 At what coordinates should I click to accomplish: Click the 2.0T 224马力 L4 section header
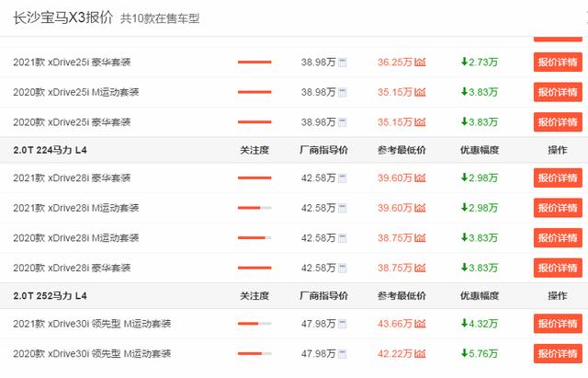click(x=50, y=150)
